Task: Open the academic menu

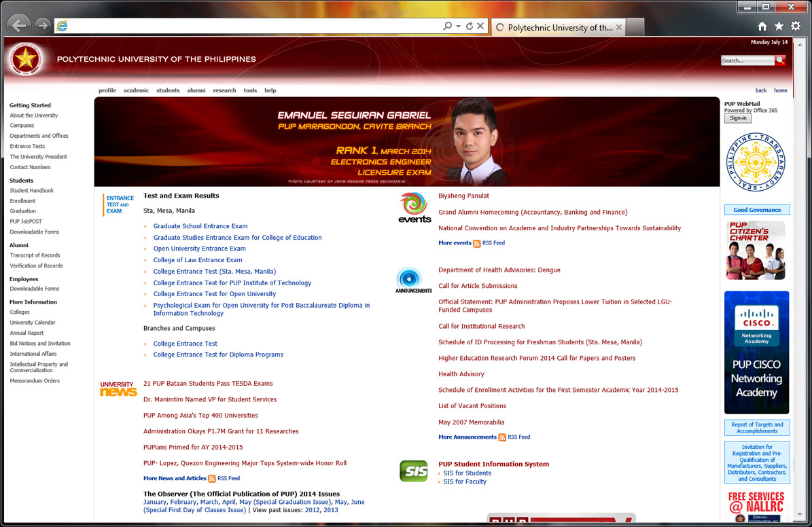Action: click(136, 90)
